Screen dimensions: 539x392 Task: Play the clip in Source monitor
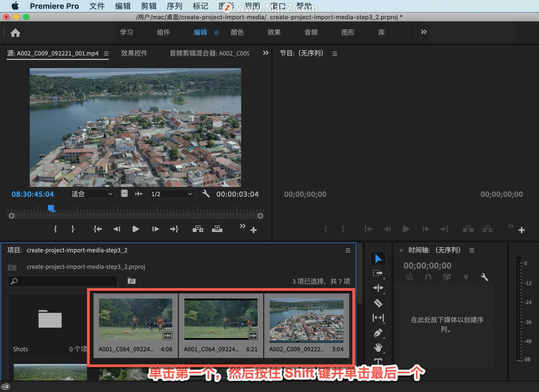[136, 229]
